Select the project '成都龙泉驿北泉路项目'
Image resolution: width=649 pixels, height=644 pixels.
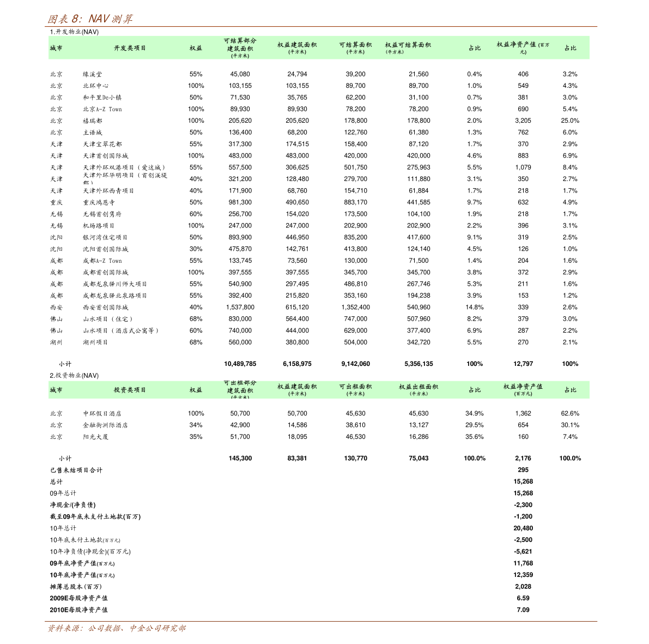115,296
